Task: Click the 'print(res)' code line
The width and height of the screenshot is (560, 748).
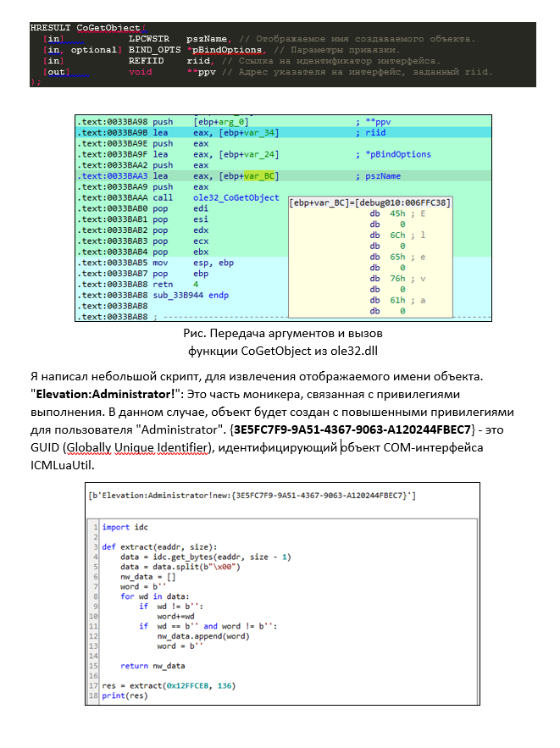Action: pyautogui.click(x=125, y=695)
